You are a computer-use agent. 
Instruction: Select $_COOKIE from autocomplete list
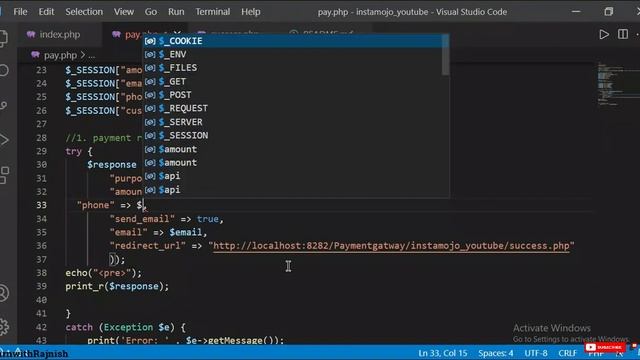click(x=292, y=41)
